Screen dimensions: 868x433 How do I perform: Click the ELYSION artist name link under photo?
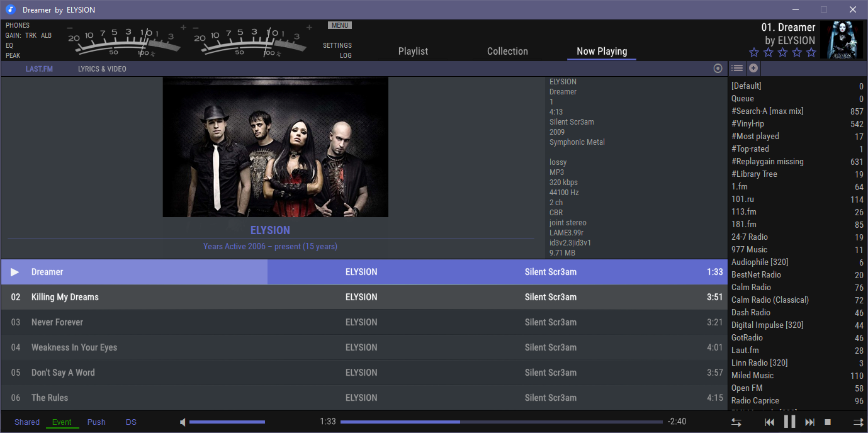click(x=270, y=230)
